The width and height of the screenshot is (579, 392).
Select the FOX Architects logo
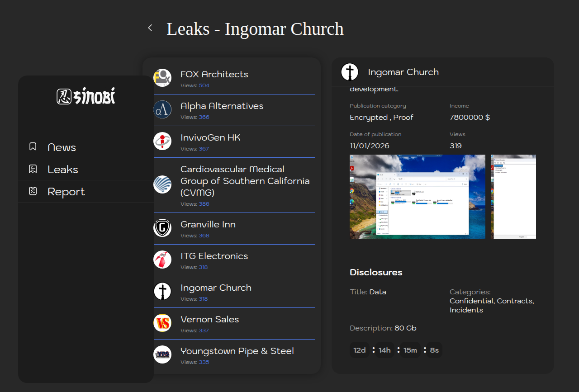point(162,78)
